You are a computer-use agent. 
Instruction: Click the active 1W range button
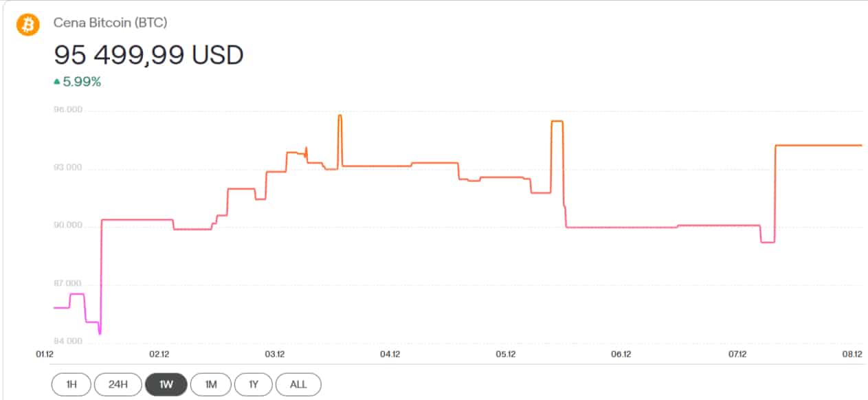click(166, 384)
